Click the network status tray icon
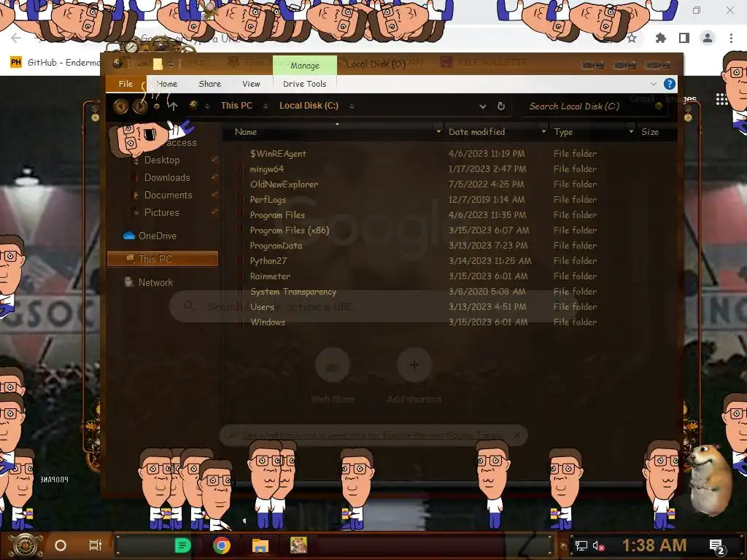This screenshot has height=560, width=747. pos(581,545)
